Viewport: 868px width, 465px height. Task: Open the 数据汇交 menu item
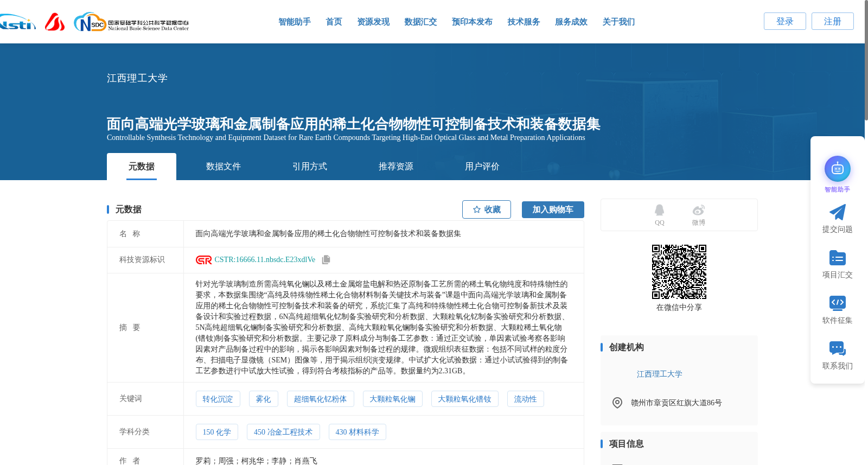pyautogui.click(x=420, y=22)
